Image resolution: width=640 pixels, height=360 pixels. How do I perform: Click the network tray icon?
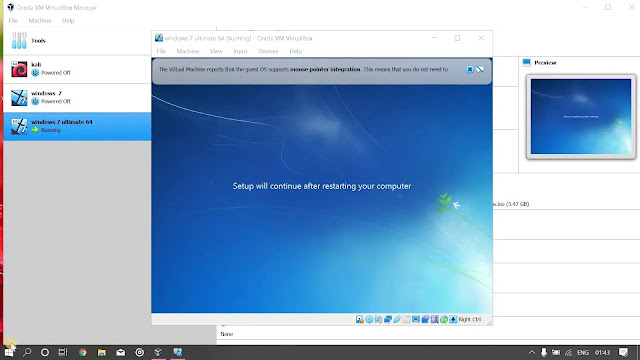569,352
